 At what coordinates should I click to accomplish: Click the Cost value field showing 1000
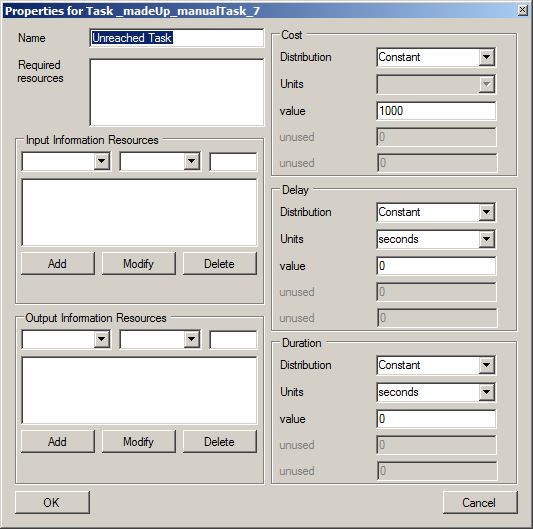point(436,111)
